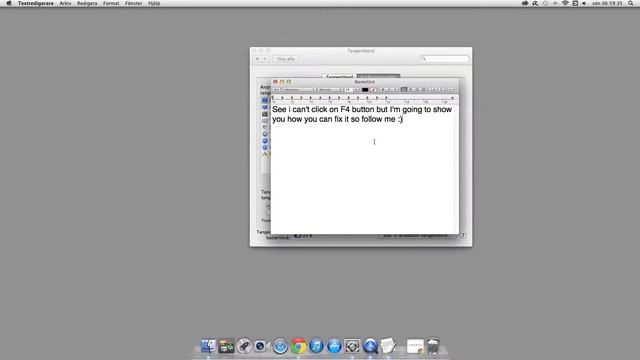640x360 pixels.
Task: Align text left in TextEdit toolbar
Action: click(404, 89)
